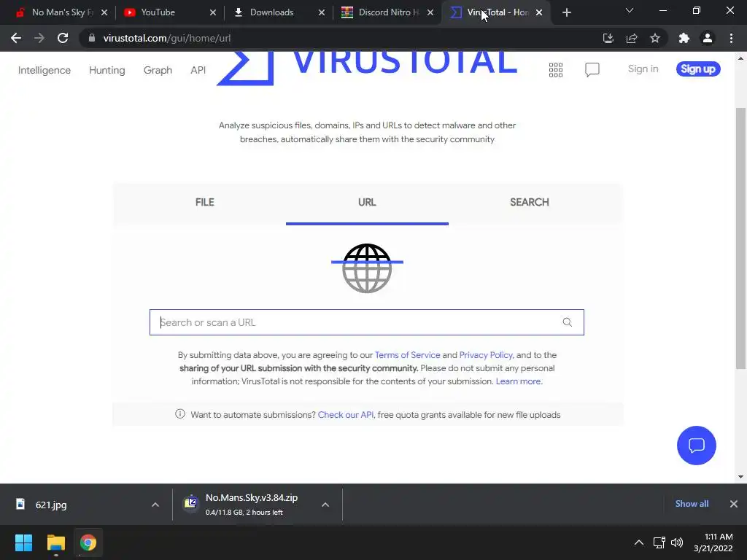This screenshot has height=560, width=747.
Task: Open the VirusTotal apps grid icon
Action: click(555, 70)
